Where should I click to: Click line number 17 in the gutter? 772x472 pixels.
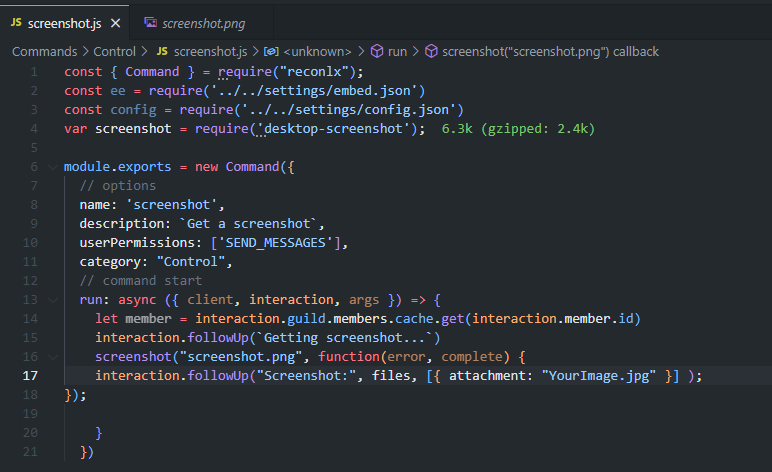click(x=30, y=376)
